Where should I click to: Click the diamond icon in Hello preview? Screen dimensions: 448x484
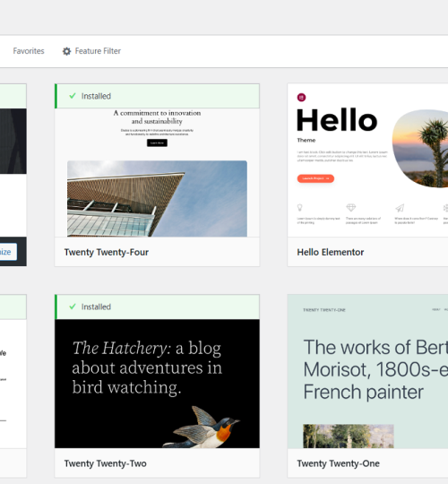click(351, 207)
